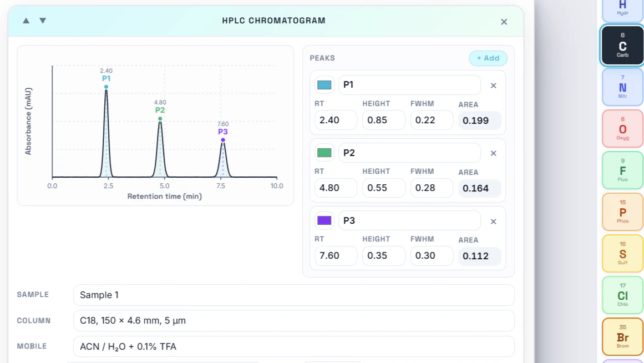Remove peak P2 with its X icon
Screen dimensions: 644x363
tap(493, 153)
